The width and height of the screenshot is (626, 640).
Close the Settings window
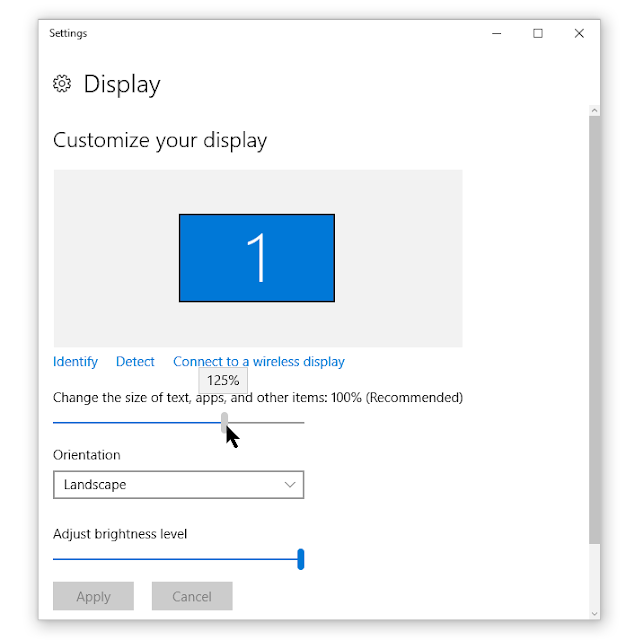[x=579, y=33]
